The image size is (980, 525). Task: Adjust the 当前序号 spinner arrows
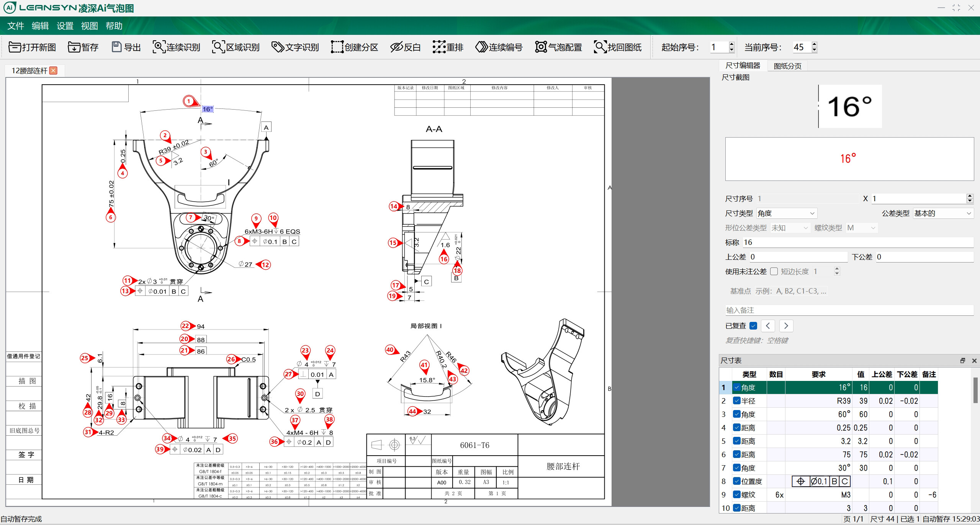(814, 47)
